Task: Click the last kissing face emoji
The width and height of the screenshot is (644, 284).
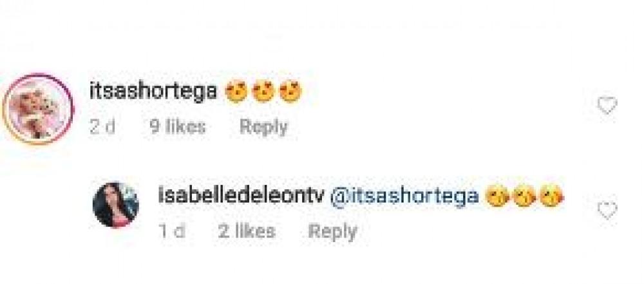Action: (552, 196)
